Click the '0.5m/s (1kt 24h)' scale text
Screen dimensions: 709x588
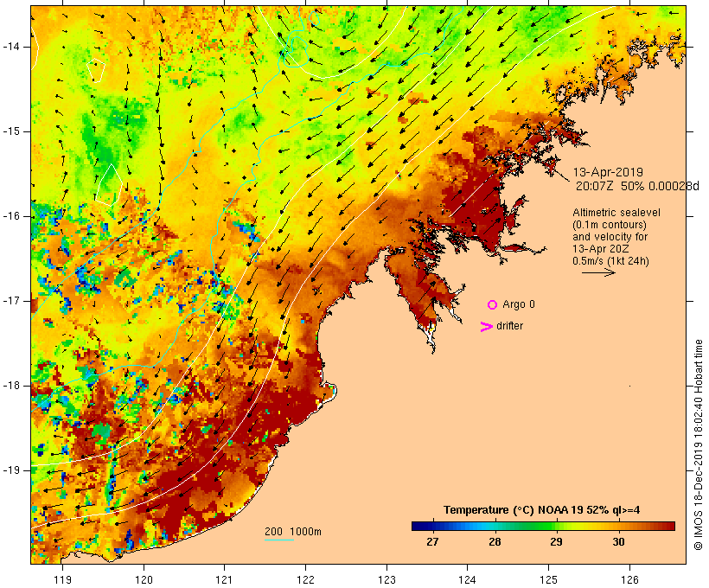coord(610,261)
